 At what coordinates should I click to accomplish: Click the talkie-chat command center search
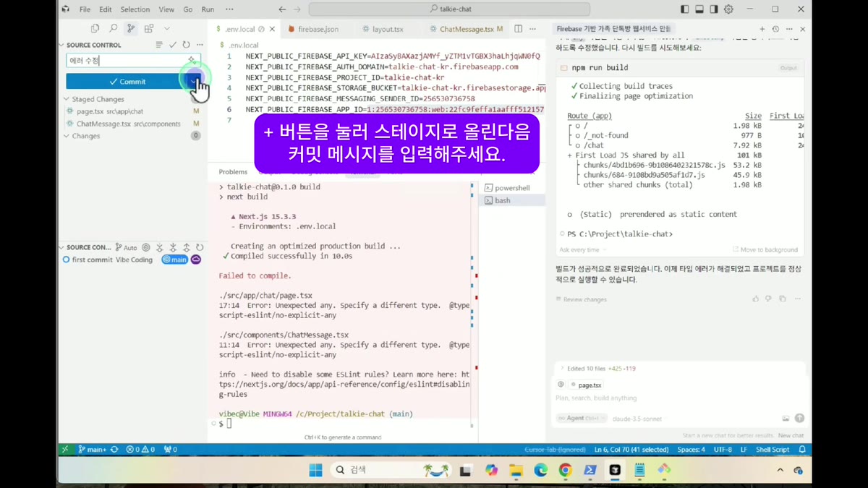point(449,9)
